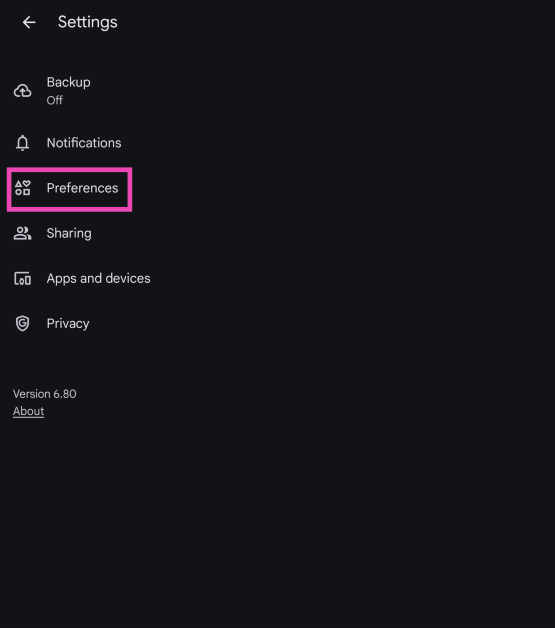Open the Apps and devices settings
The width and height of the screenshot is (555, 628).
coord(278,278)
